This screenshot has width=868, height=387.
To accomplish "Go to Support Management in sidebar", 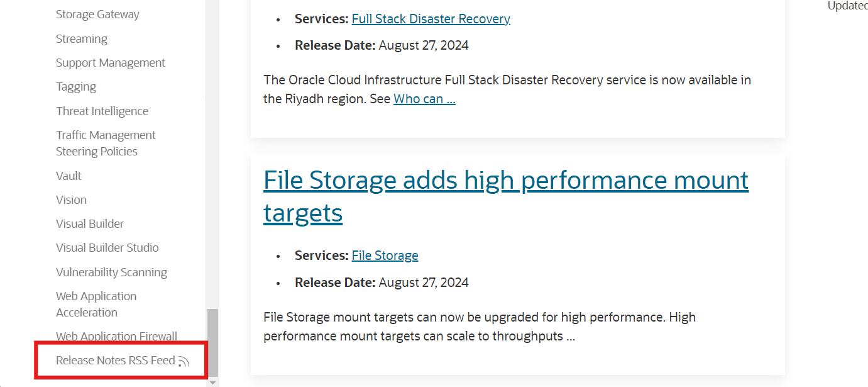I will (x=111, y=63).
